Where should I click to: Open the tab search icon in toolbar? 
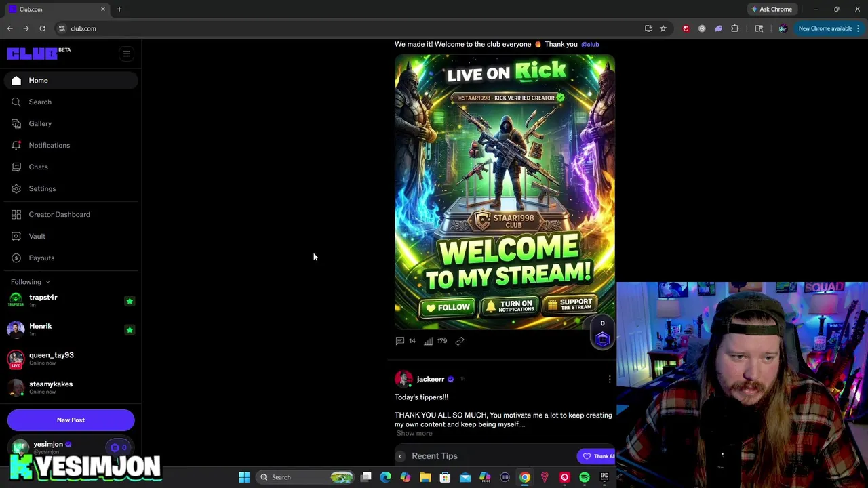pyautogui.click(x=759, y=28)
